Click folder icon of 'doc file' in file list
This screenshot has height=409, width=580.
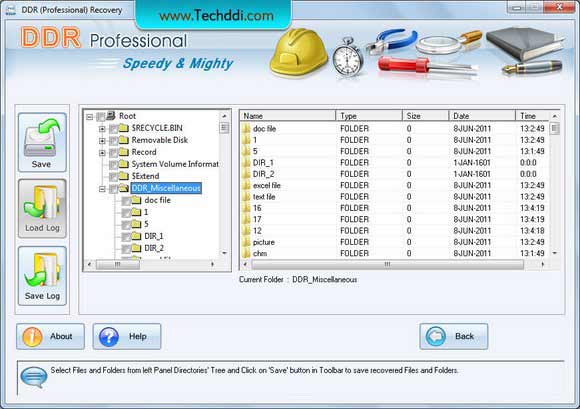[x=246, y=129]
